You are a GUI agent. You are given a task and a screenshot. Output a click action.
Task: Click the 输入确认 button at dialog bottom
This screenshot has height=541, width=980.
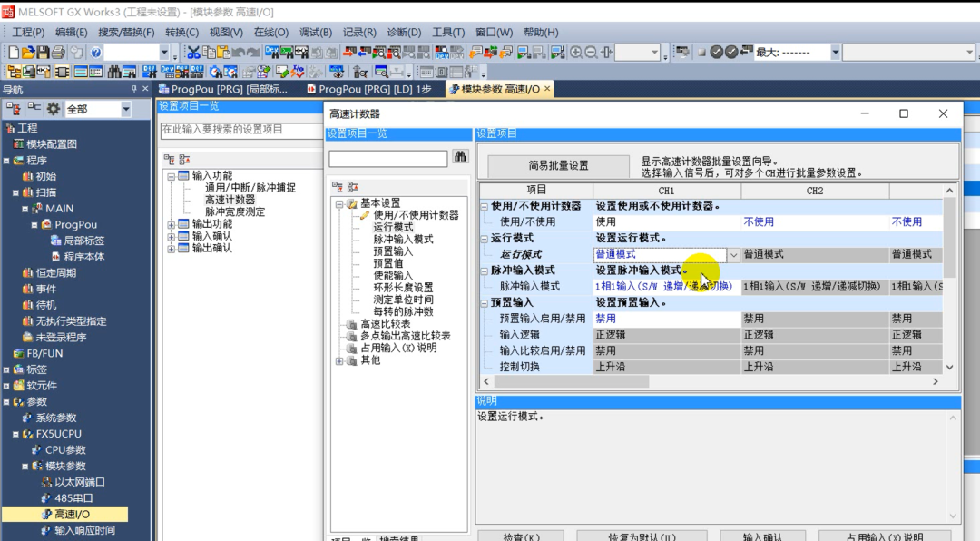coord(762,536)
